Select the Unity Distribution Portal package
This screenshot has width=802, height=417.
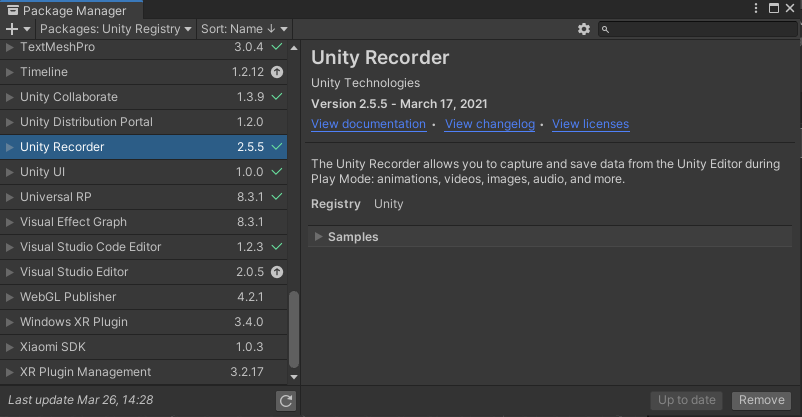pos(143,122)
